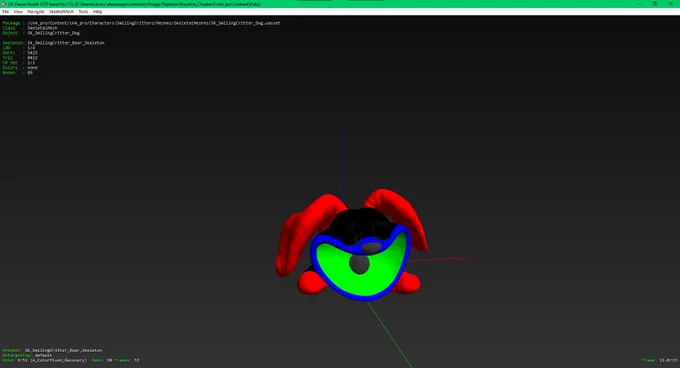
Task: Click the AnimSet name at bottom left
Action: click(x=63, y=350)
